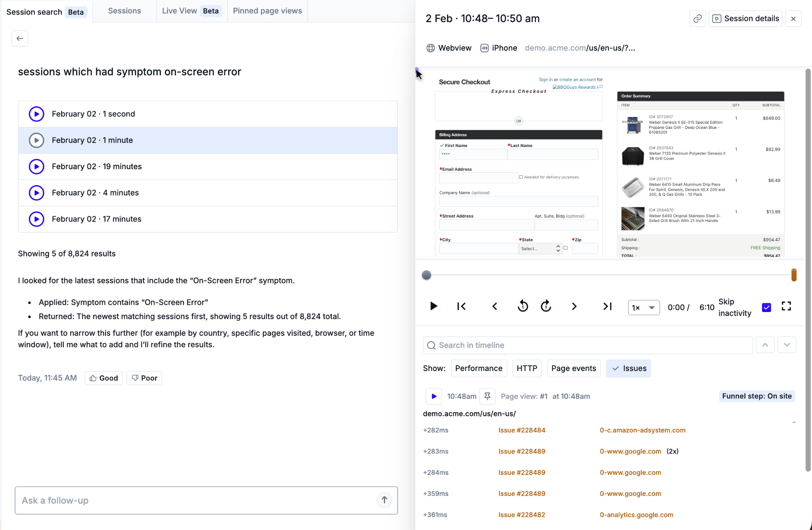The image size is (812, 530).
Task: Go to next timeline search result
Action: [x=787, y=345]
